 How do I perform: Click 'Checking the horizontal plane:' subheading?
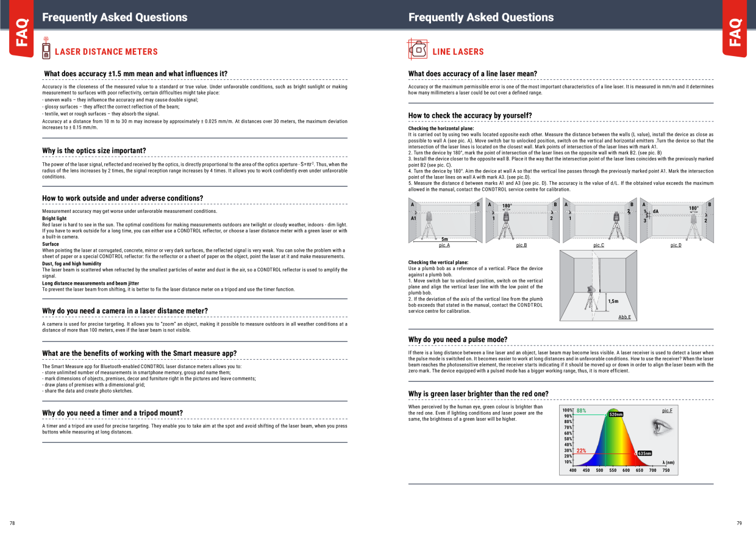(x=441, y=129)
